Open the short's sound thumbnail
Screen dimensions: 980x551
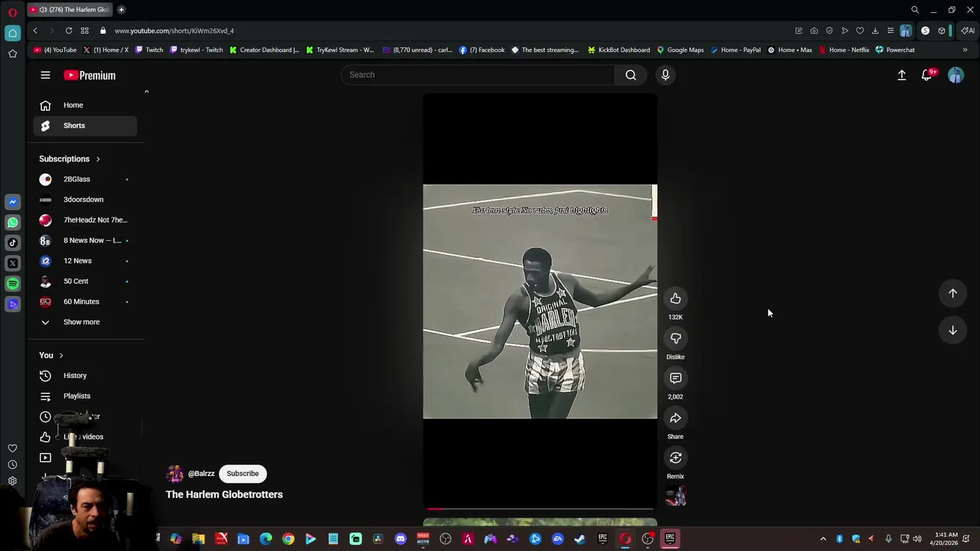[675, 497]
